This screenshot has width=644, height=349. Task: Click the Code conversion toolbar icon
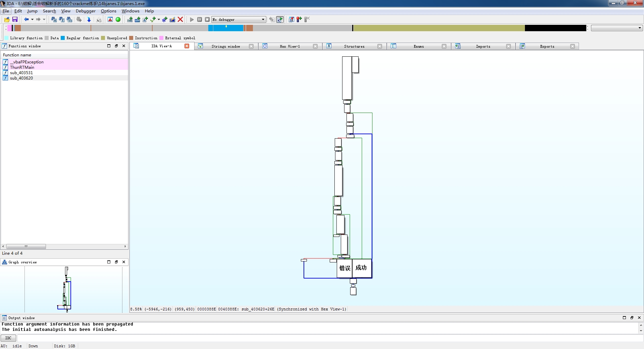click(x=130, y=19)
